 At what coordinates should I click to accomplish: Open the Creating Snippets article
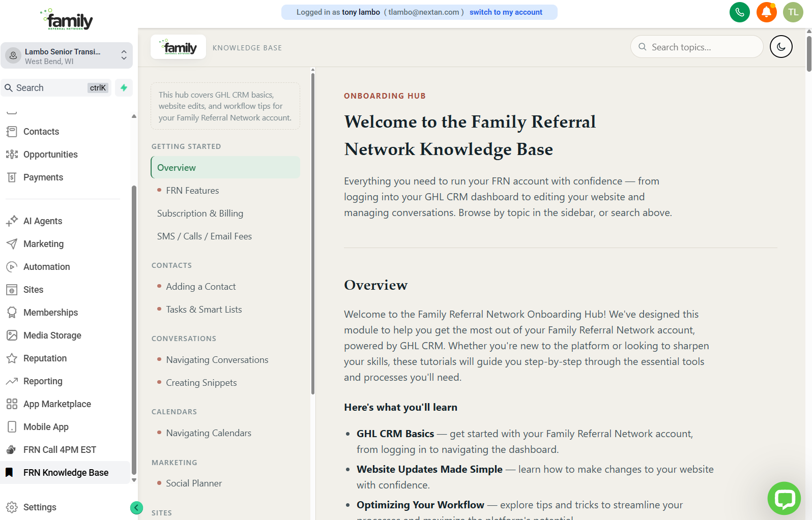point(201,383)
